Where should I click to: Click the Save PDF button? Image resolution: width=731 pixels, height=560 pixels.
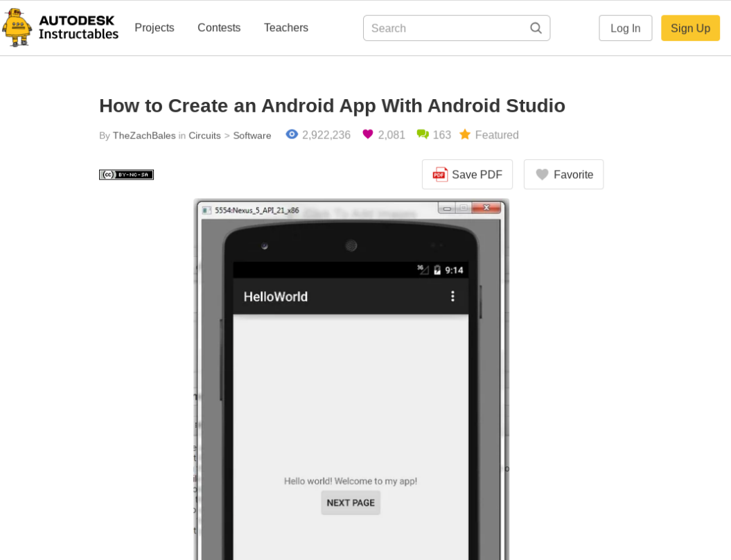pyautogui.click(x=467, y=175)
